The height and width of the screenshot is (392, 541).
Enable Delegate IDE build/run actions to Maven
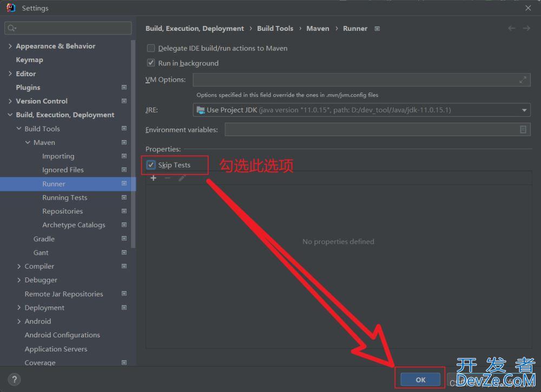point(151,48)
